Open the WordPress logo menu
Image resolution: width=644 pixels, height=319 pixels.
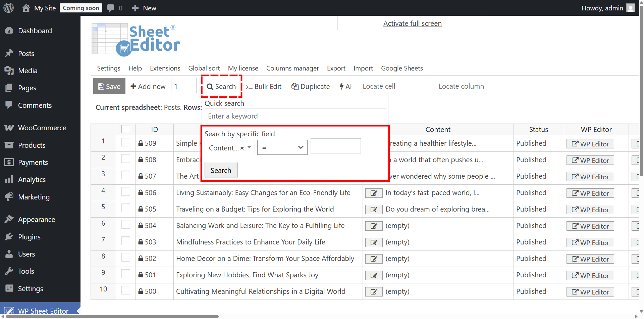pyautogui.click(x=8, y=8)
